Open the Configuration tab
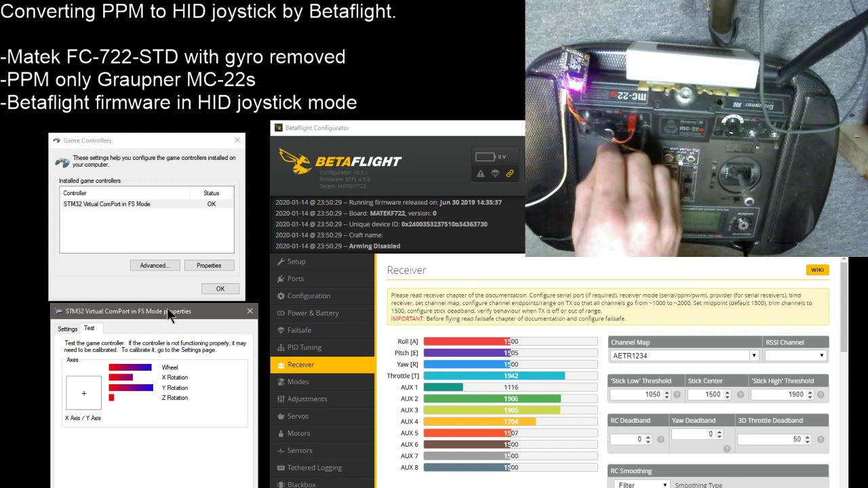Viewport: 868px width, 488px height. pyautogui.click(x=322, y=296)
